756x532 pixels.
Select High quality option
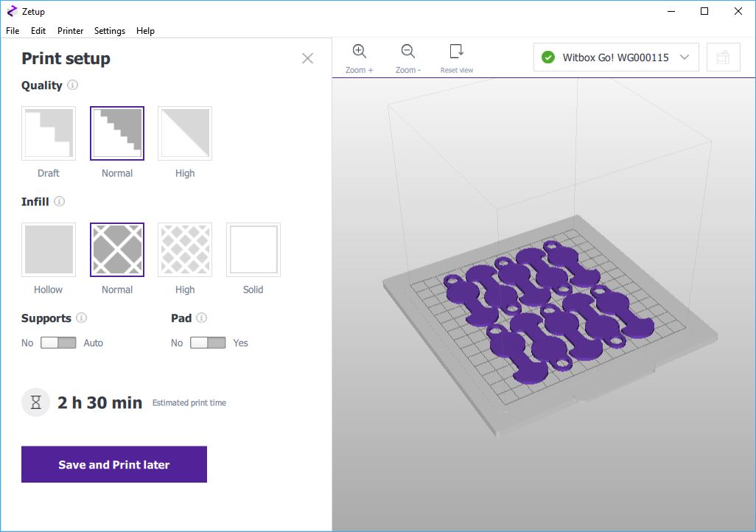point(185,133)
